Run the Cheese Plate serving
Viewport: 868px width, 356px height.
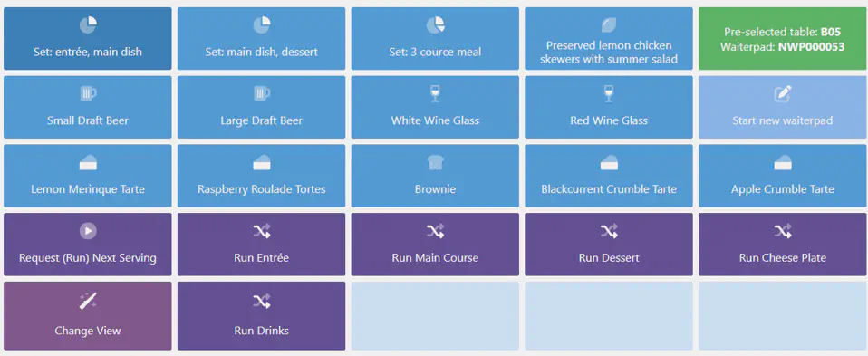783,245
